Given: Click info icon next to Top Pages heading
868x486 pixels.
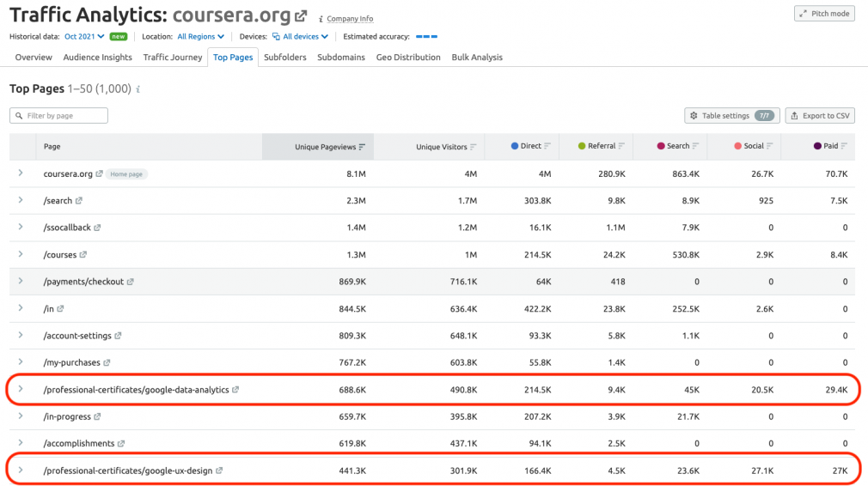Looking at the screenshot, I should click(138, 89).
